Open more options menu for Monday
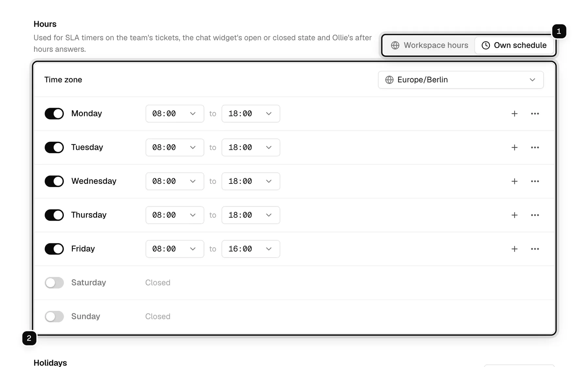 click(x=535, y=114)
